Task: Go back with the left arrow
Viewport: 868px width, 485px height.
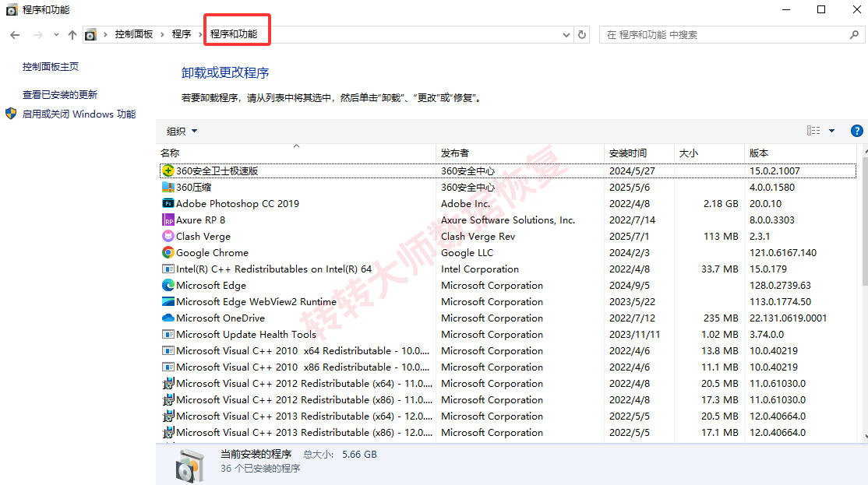Action: coord(15,35)
